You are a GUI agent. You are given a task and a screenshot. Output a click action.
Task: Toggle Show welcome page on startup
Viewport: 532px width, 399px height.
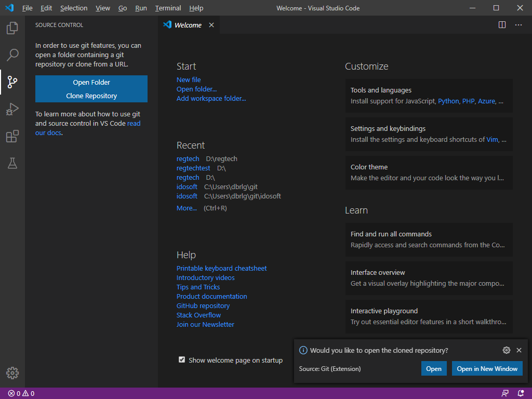[182, 360]
